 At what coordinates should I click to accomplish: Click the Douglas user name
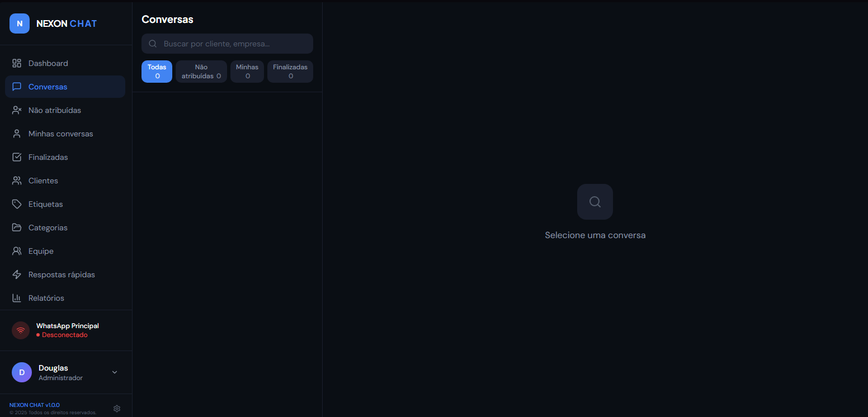[x=53, y=368]
